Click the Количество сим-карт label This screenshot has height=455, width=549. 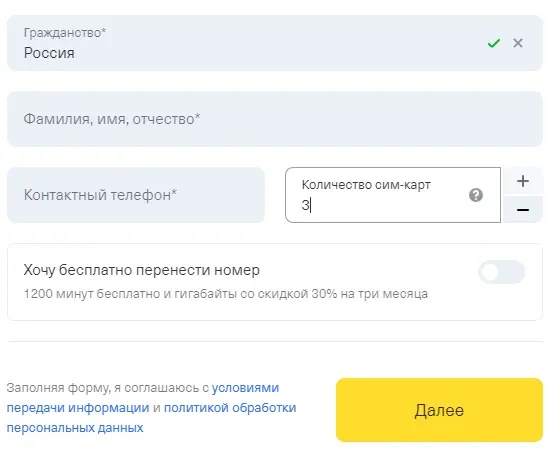(x=366, y=184)
